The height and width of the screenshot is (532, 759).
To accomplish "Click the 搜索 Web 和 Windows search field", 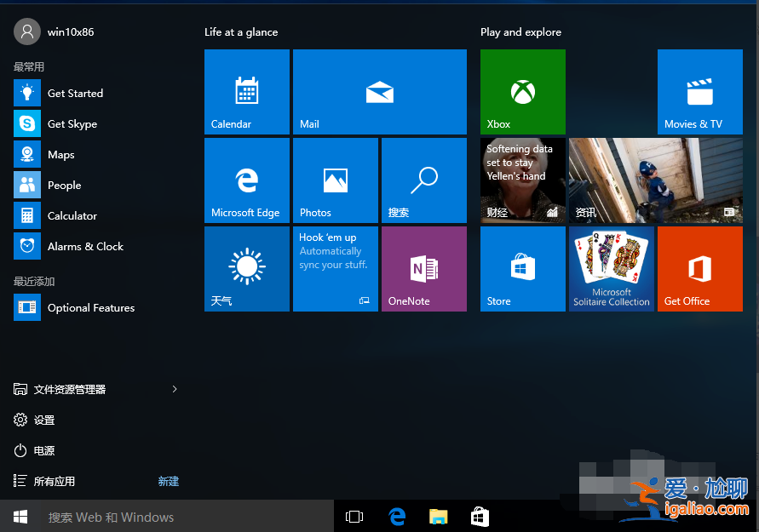I will [170, 516].
